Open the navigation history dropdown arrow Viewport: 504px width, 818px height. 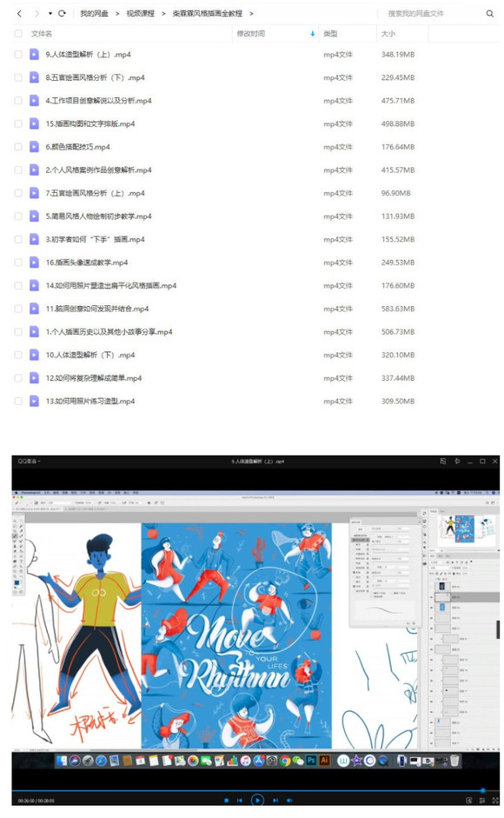click(x=50, y=14)
